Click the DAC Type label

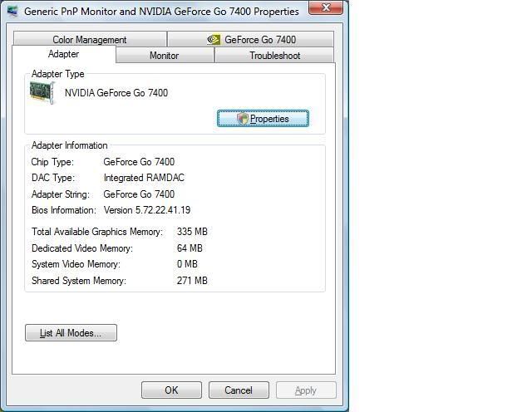point(53,178)
